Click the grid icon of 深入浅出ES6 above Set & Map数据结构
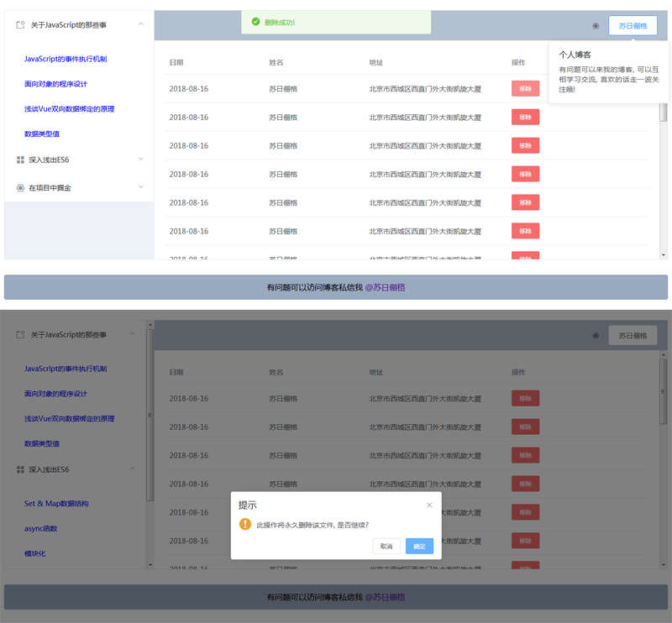Viewport: 672px width, 623px height. (x=20, y=469)
